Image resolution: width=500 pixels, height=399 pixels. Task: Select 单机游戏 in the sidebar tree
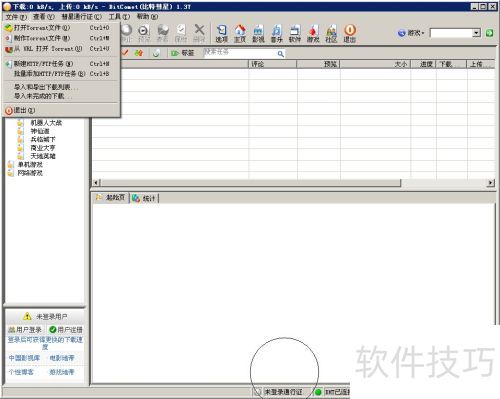point(30,164)
